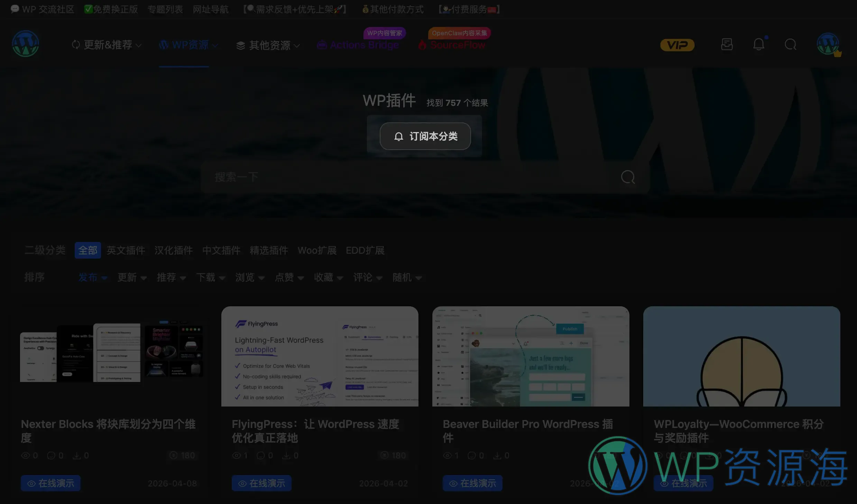Sort by 随机 dropdown
The width and height of the screenshot is (857, 504).
tap(407, 277)
